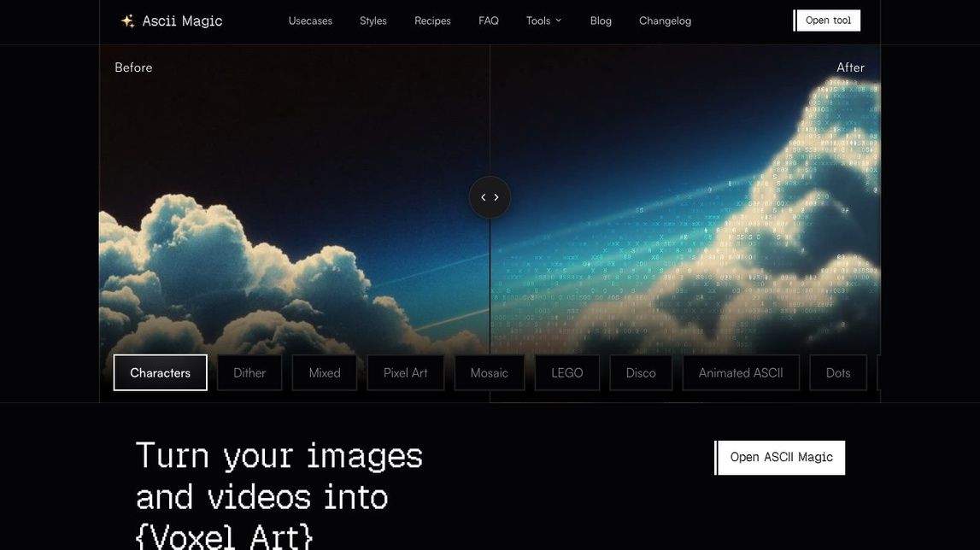Screen dimensions: 980x550
Task: Choose the Animated ASCII style
Action: tap(741, 372)
